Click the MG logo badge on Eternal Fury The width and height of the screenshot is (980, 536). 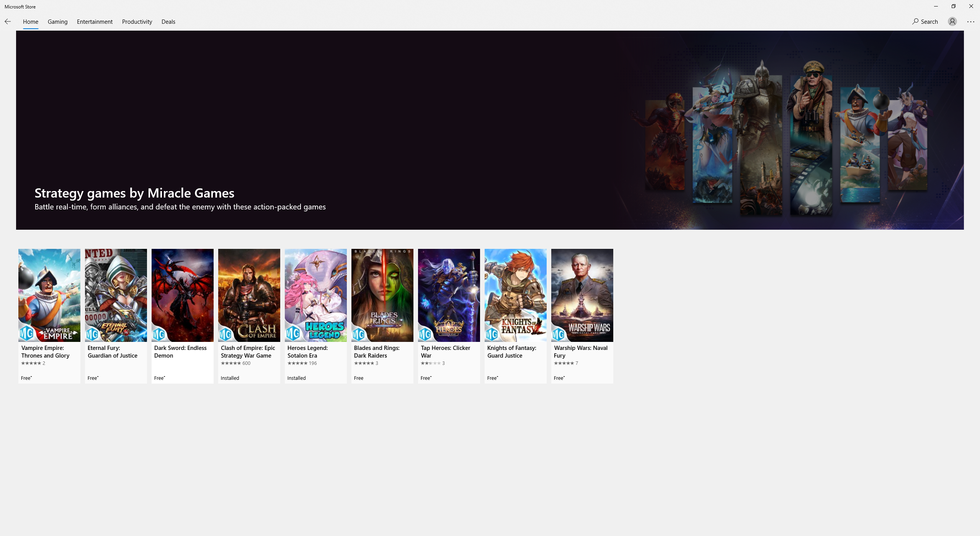tap(92, 334)
